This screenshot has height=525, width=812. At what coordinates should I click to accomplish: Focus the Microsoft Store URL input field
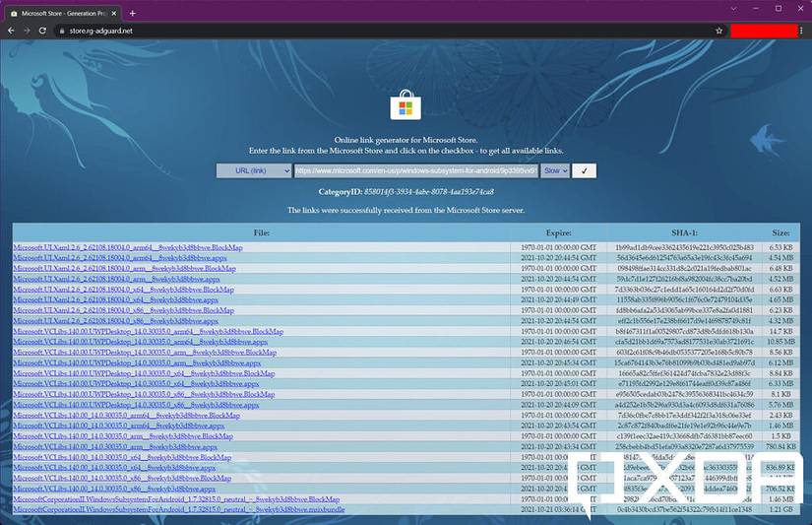[x=415, y=170]
